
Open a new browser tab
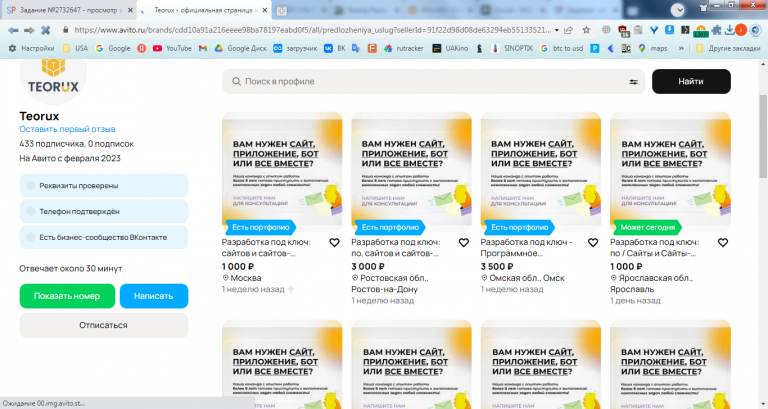(282, 10)
